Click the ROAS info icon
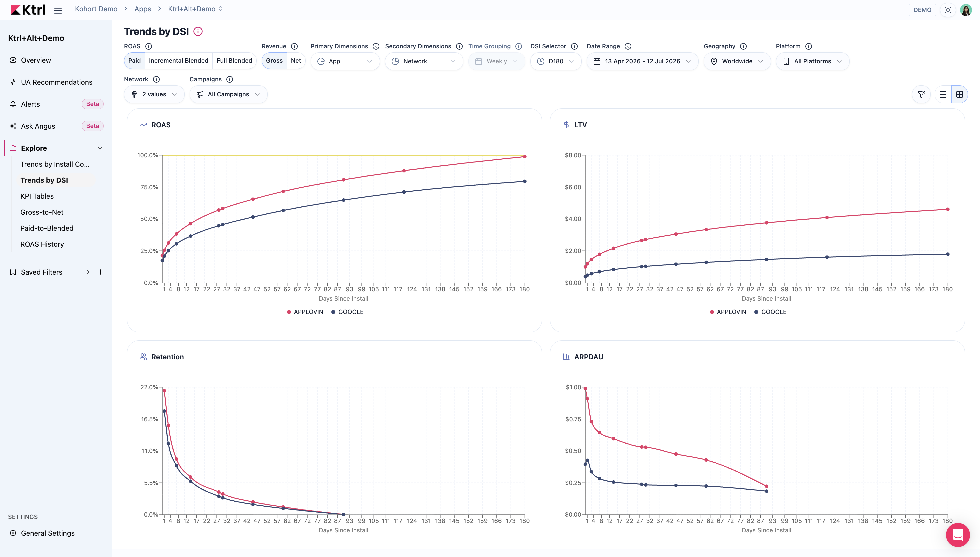Screen dimensions: 980x557 pyautogui.click(x=149, y=46)
